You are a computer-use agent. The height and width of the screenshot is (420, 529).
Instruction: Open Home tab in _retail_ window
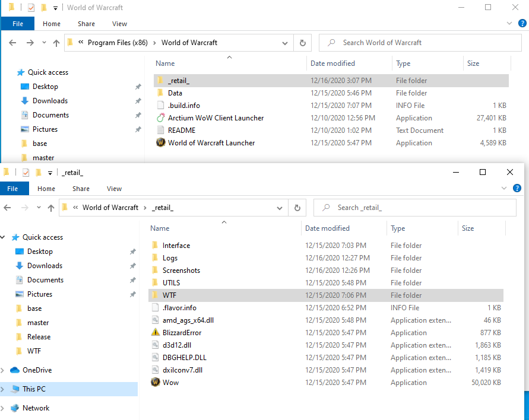(x=46, y=189)
